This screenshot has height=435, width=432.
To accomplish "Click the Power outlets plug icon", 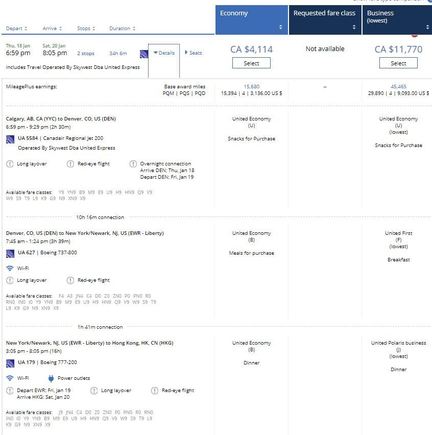I will pos(51,378).
